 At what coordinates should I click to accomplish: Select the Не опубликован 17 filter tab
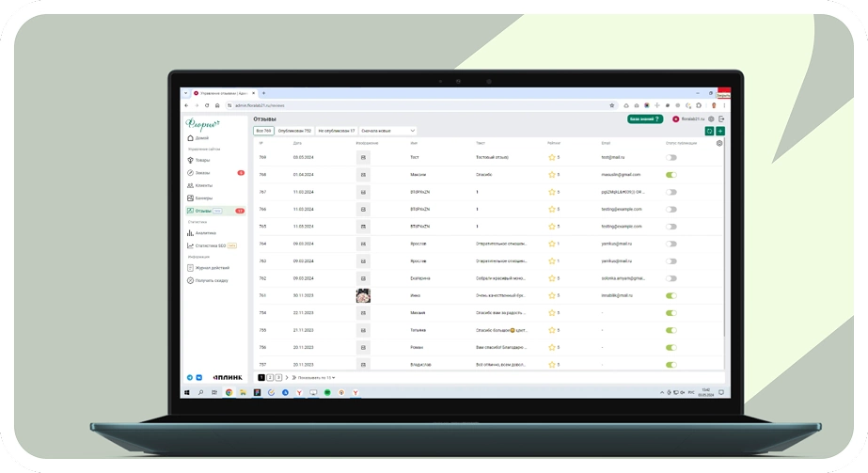(337, 131)
